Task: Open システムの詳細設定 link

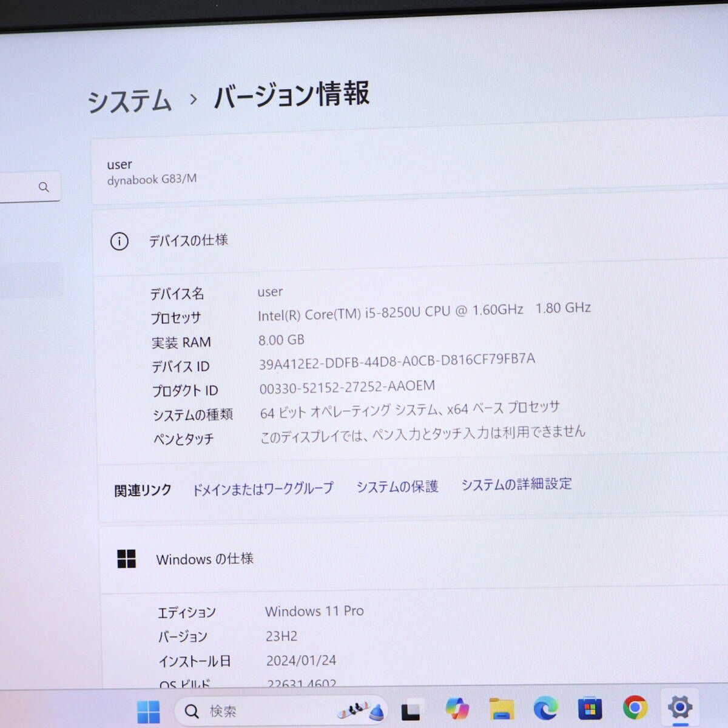Action: [516, 484]
